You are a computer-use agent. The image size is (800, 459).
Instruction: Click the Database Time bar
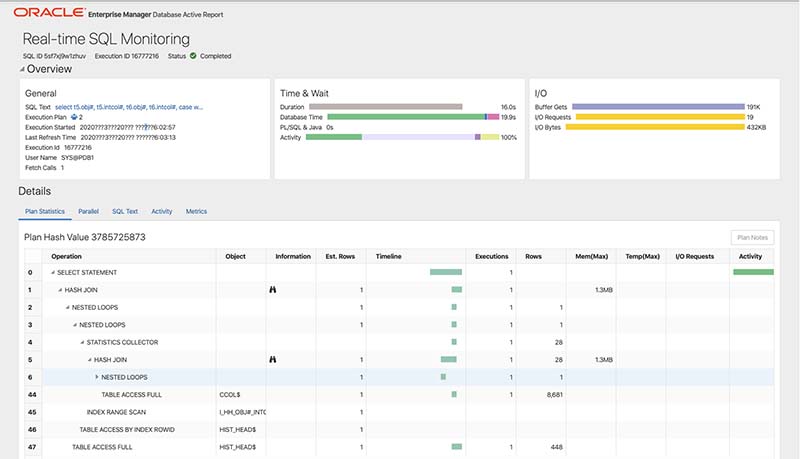pyautogui.click(x=413, y=117)
